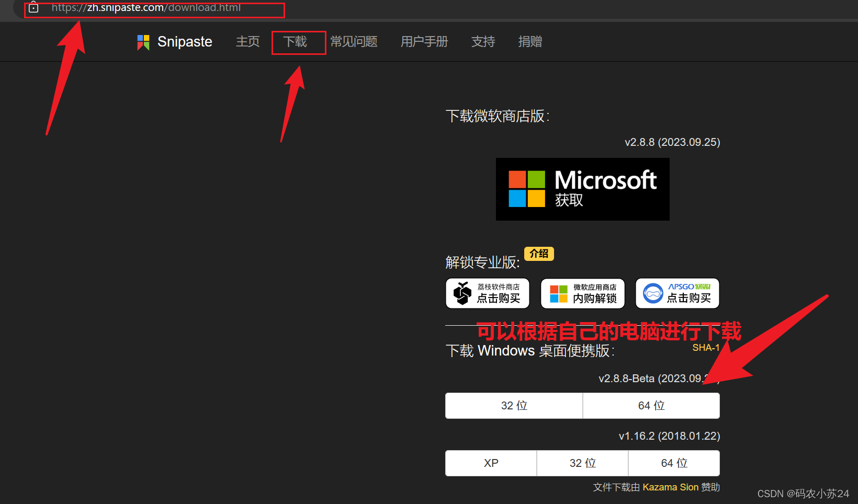Screen dimensions: 858x504
Task: Click the Snipaste logo icon
Action: click(x=143, y=42)
